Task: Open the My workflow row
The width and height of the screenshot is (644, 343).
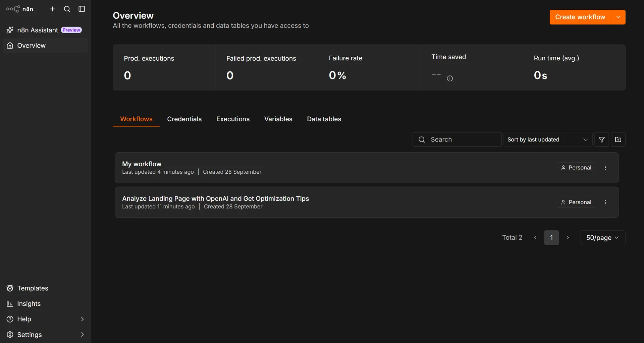Action: click(367, 168)
